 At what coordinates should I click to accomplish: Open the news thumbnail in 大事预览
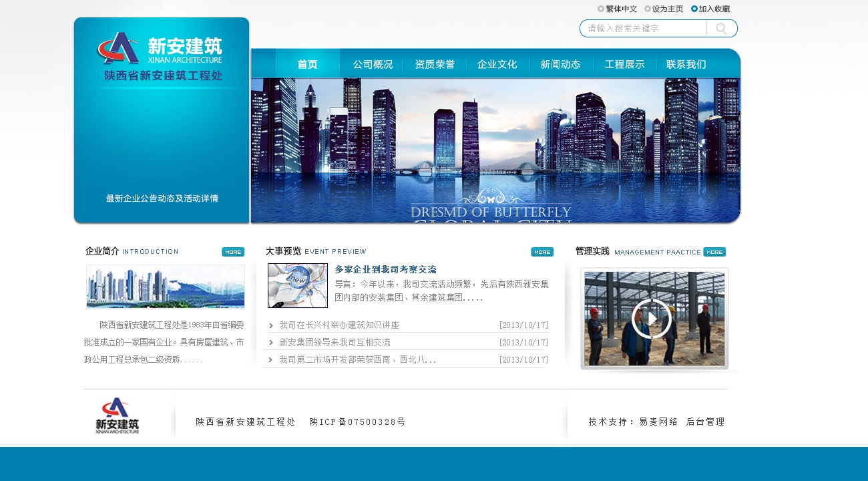coord(298,285)
